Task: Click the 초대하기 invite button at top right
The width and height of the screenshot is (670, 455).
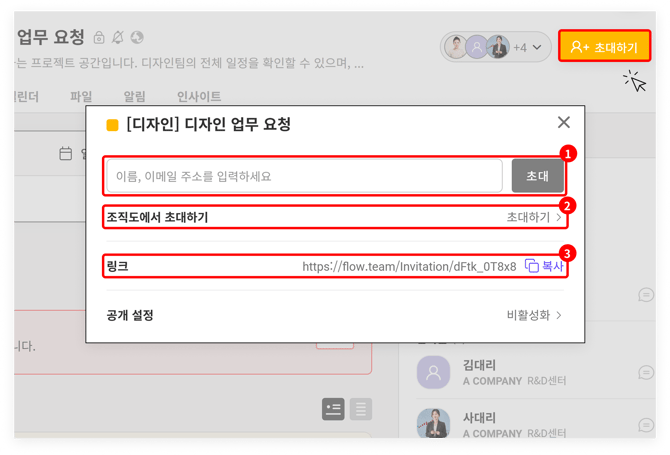Action: pos(604,46)
